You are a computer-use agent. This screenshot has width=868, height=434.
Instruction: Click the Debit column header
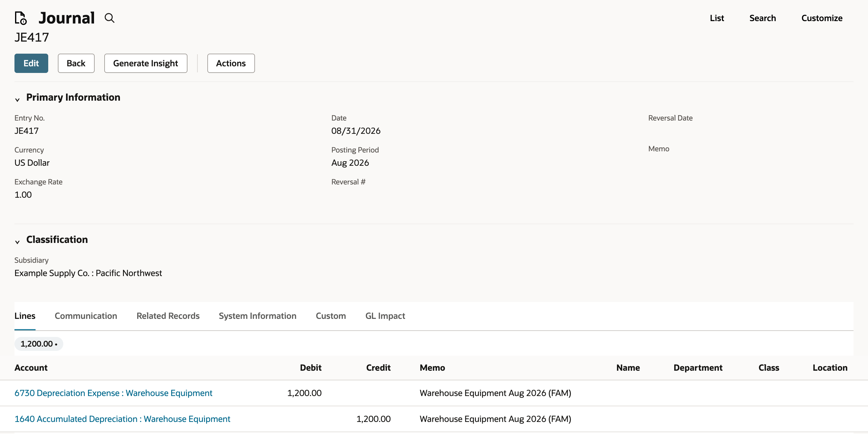coord(311,368)
